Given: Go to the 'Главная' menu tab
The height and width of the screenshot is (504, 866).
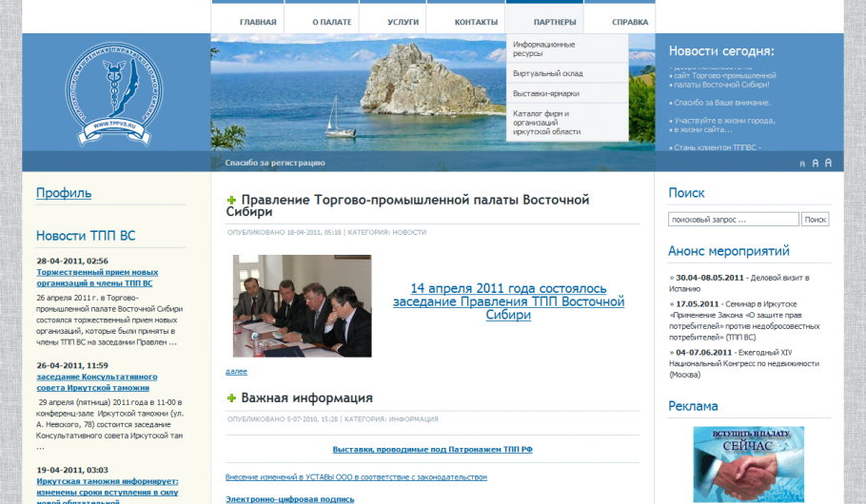Looking at the screenshot, I should click(258, 22).
